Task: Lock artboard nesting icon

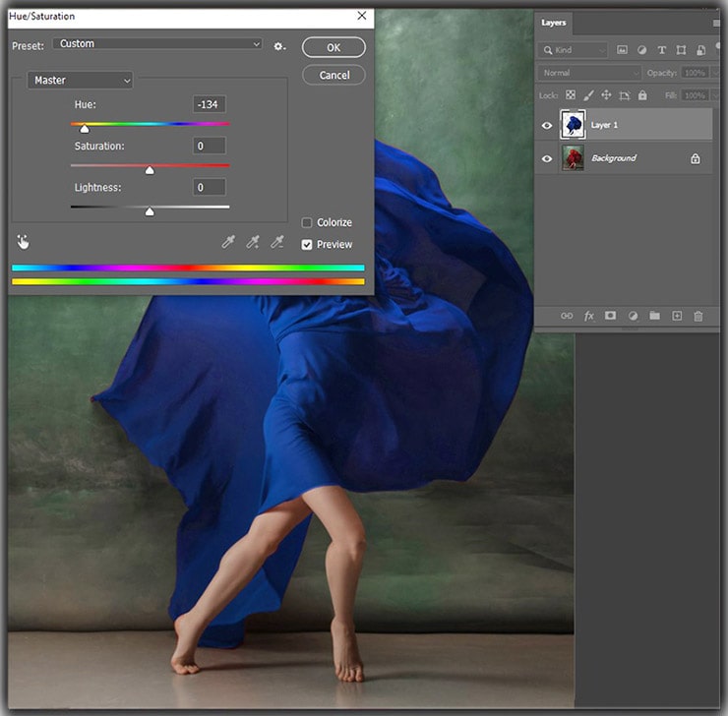Action: tap(625, 95)
